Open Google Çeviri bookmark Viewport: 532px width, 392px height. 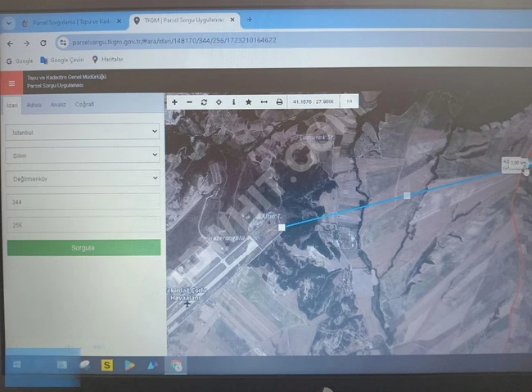click(x=62, y=60)
